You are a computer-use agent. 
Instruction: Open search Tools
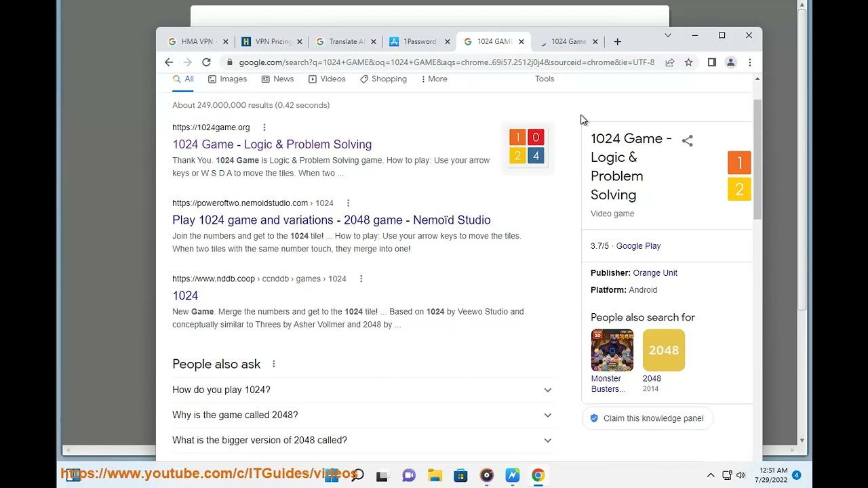coord(545,79)
